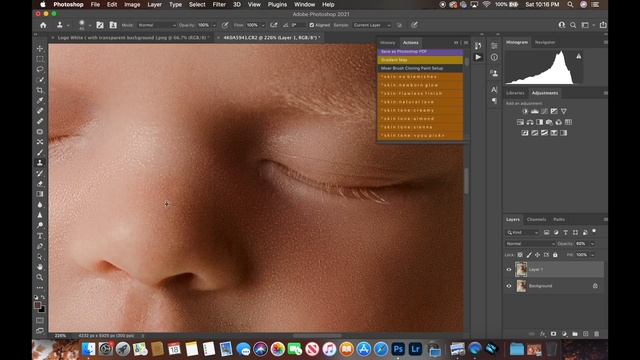Viewport: 640px width, 360px height.
Task: Open the blend Mode dropdown in options bar
Action: 157,25
